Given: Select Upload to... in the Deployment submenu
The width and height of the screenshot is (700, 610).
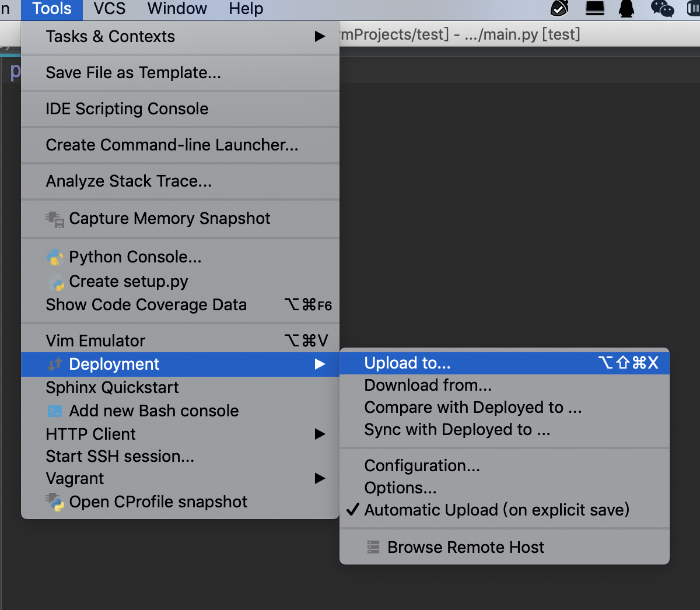Looking at the screenshot, I should [x=407, y=363].
